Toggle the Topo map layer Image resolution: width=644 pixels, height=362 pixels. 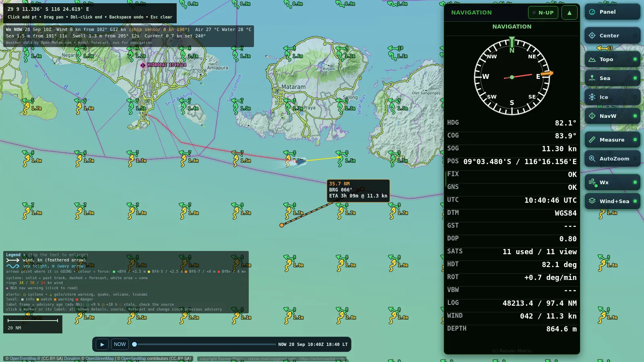[612, 59]
